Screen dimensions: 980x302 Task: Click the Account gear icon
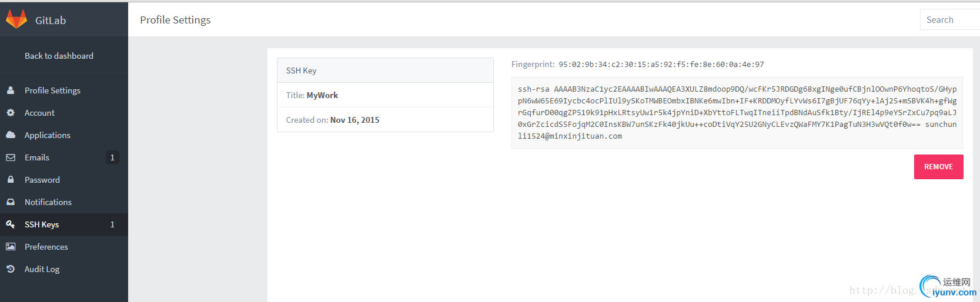coord(11,113)
